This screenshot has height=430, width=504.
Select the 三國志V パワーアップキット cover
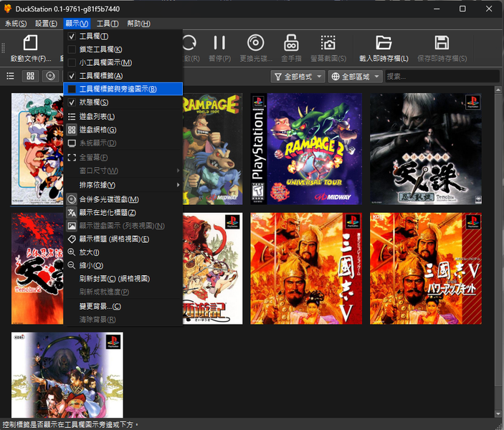click(426, 268)
